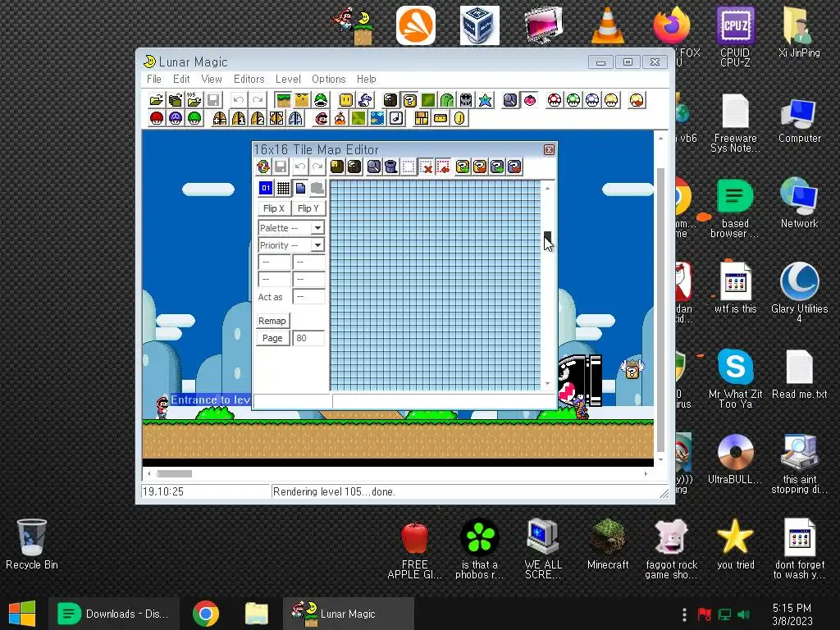Select the VLC cone desktop icon
The height and width of the screenshot is (630, 840).
tap(608, 25)
